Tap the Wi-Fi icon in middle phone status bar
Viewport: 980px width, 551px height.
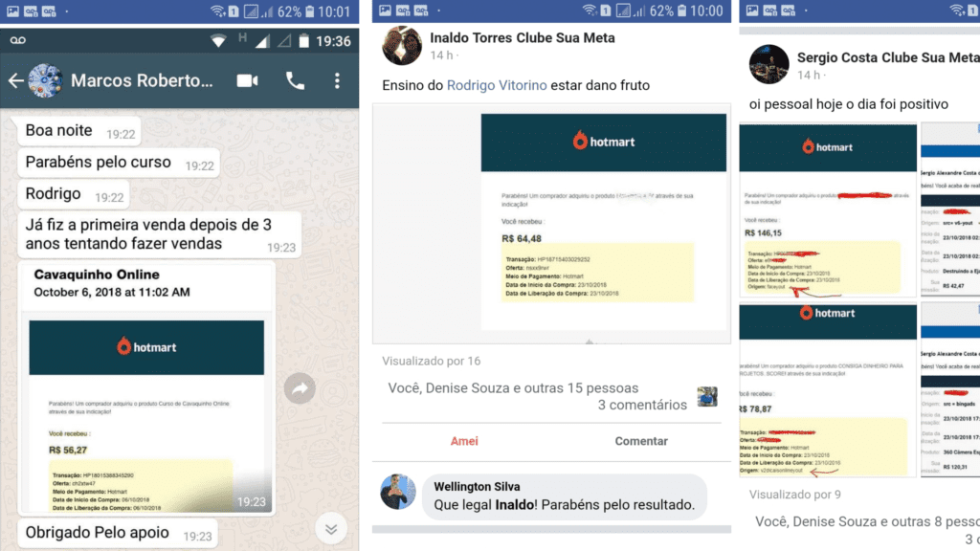pyautogui.click(x=589, y=11)
